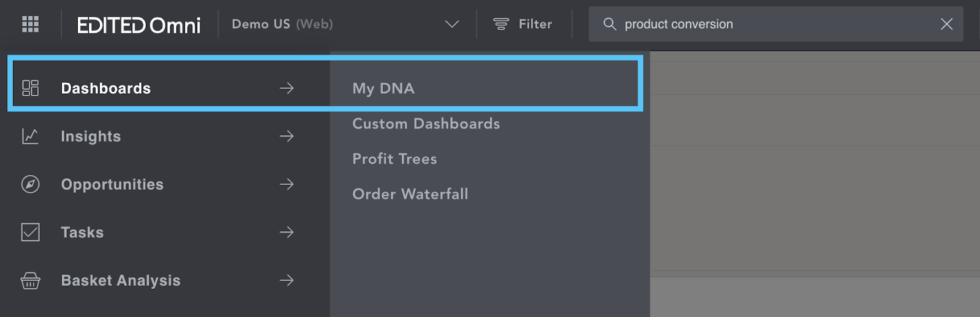Expand Opportunities submenu arrow

pyautogui.click(x=287, y=184)
